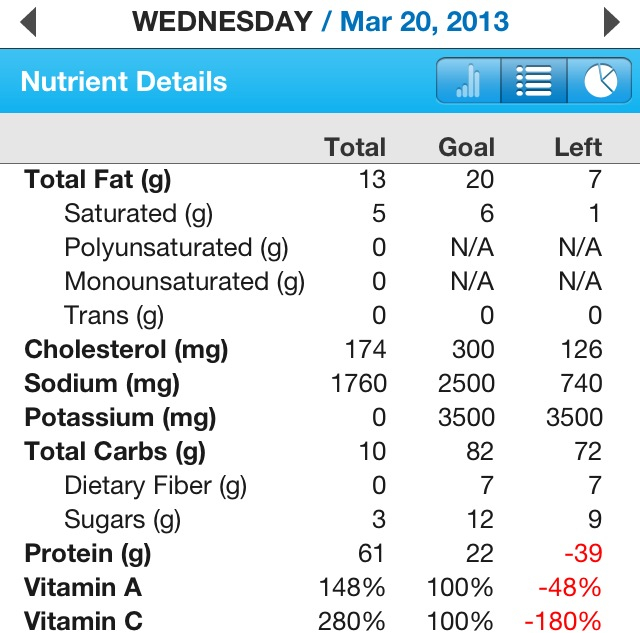
Task: Go to next day arrow
Action: [x=611, y=22]
